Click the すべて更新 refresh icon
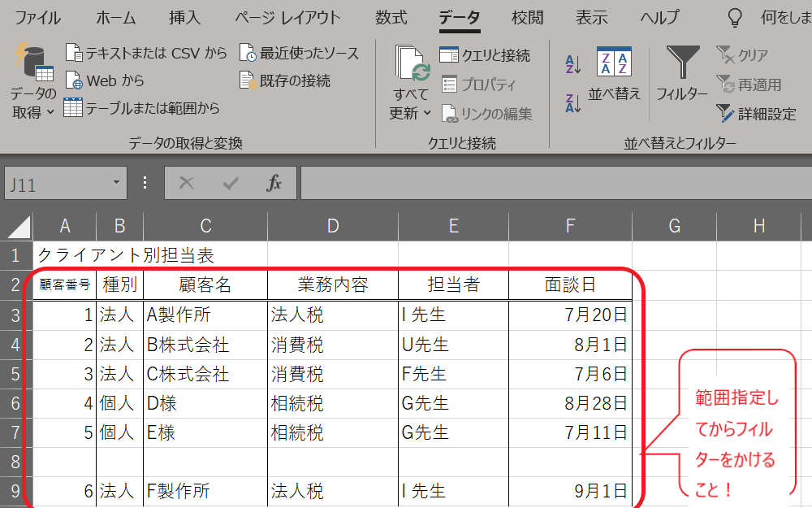 [413, 63]
